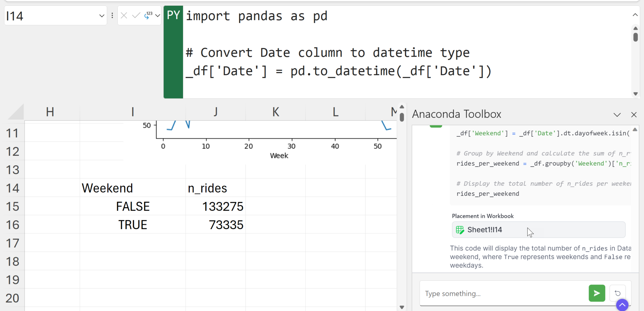Screen dimensions: 644x311
Task: Click the Type something chat input
Action: click(x=503, y=293)
